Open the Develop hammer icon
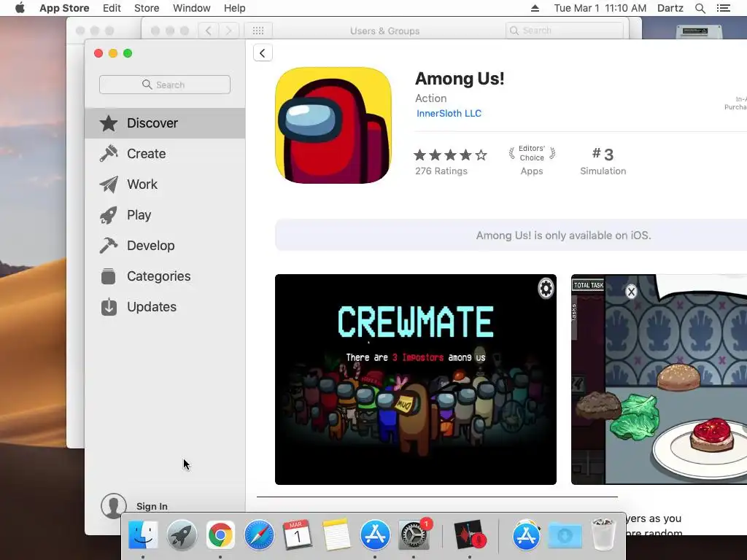 [109, 246]
